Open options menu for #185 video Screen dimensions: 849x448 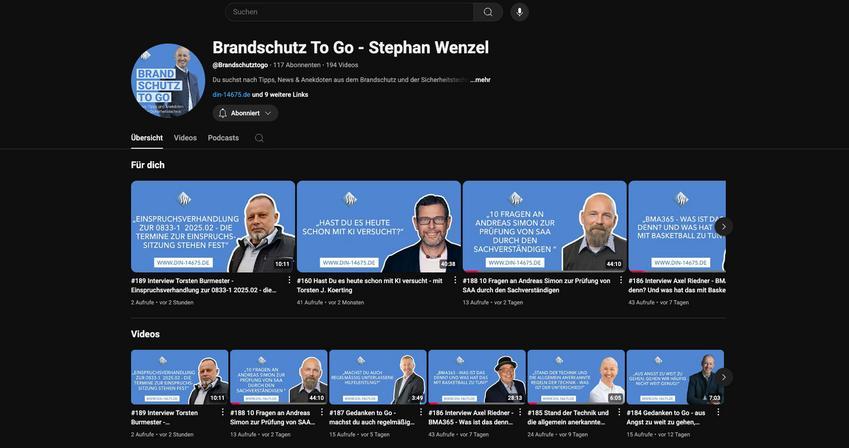point(619,412)
